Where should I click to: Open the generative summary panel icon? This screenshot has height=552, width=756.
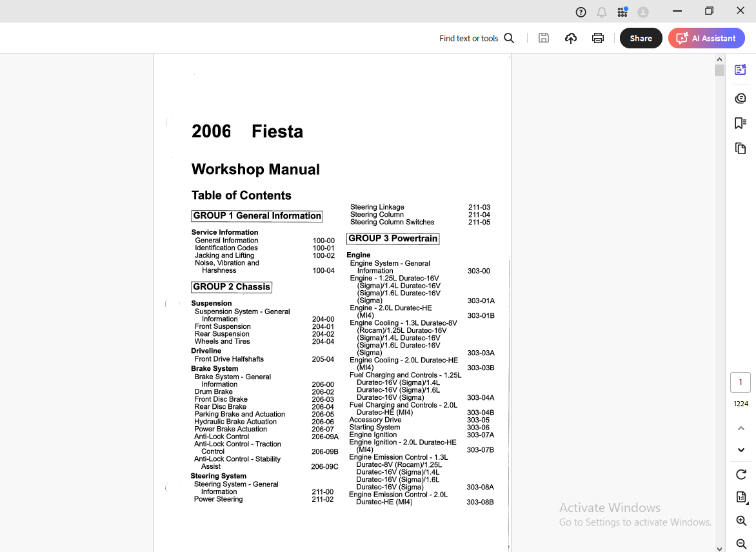coord(741,70)
